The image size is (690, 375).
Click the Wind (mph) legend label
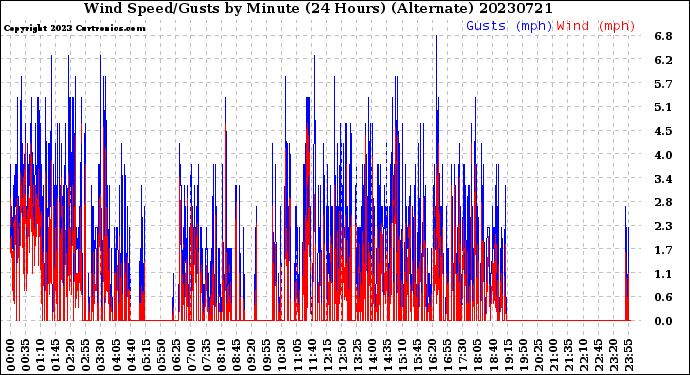click(x=596, y=26)
